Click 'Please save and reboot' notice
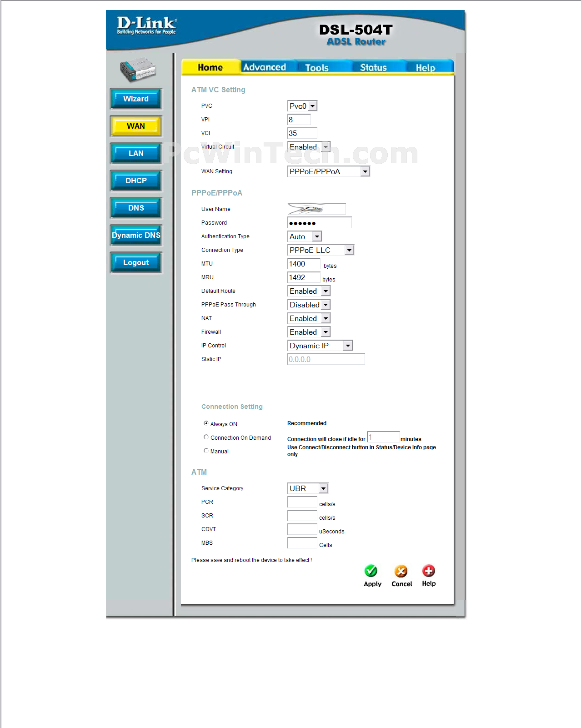Viewport: 581px width, 728px height. pyautogui.click(x=251, y=560)
